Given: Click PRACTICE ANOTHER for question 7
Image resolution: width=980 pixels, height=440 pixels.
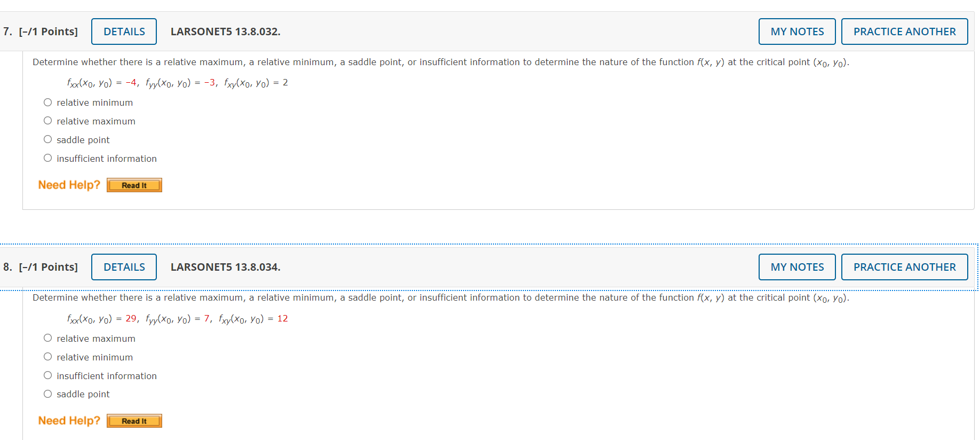Looking at the screenshot, I should pos(904,32).
